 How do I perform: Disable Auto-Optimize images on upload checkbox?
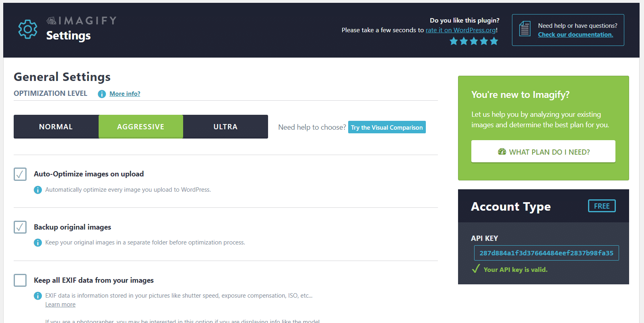coord(20,174)
